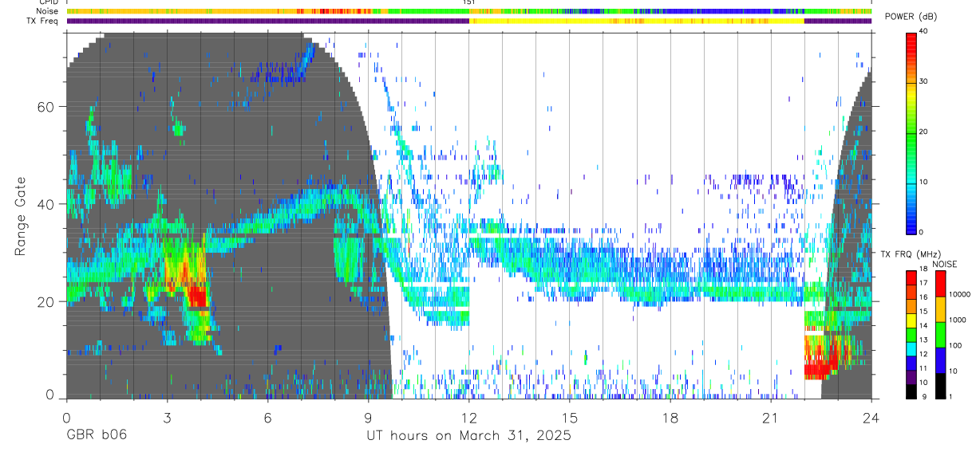This screenshot has height=452, width=980.
Task: Click the TX Freq color strip above the plot
Action: click(x=469, y=21)
